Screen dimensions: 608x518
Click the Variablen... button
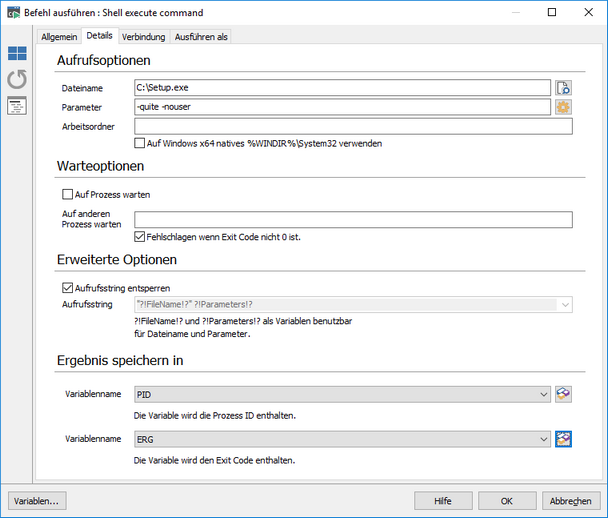coord(37,501)
